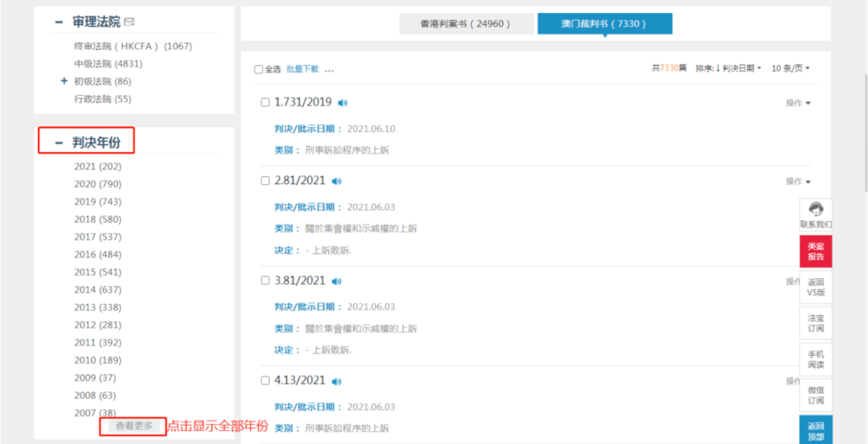Select the 澳门裁判书 tab
868x444 pixels.
point(604,24)
